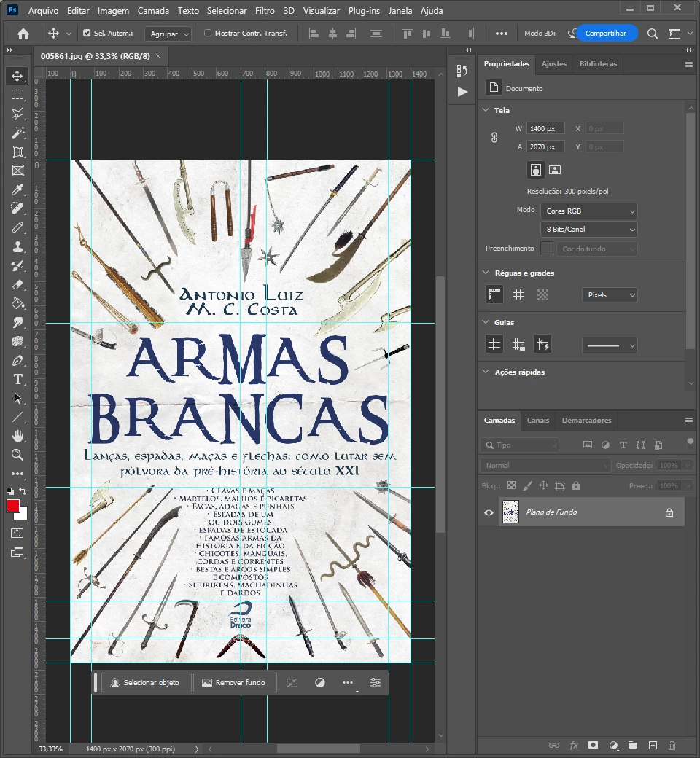Open the Imagem menu
Viewport: 700px width, 758px height.
coord(113,11)
